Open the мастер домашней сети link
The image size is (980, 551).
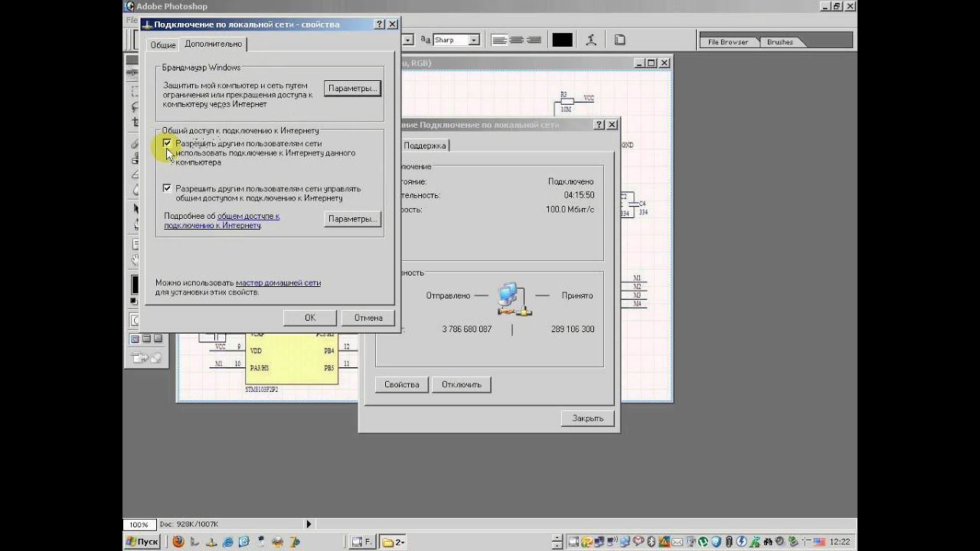(278, 282)
